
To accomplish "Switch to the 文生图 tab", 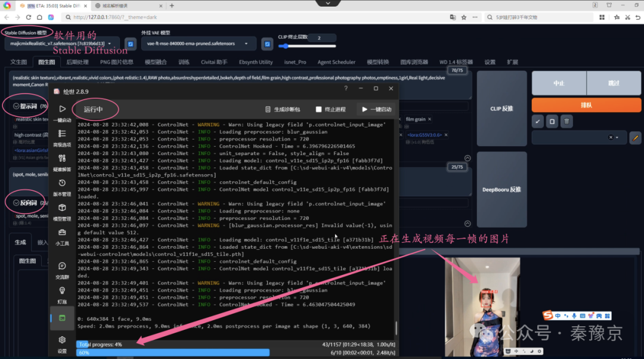I will pos(19,62).
